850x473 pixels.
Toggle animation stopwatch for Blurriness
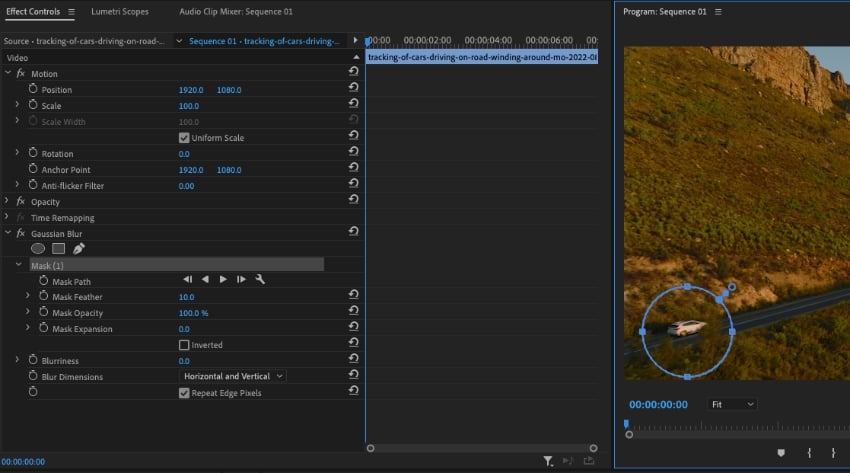click(33, 359)
